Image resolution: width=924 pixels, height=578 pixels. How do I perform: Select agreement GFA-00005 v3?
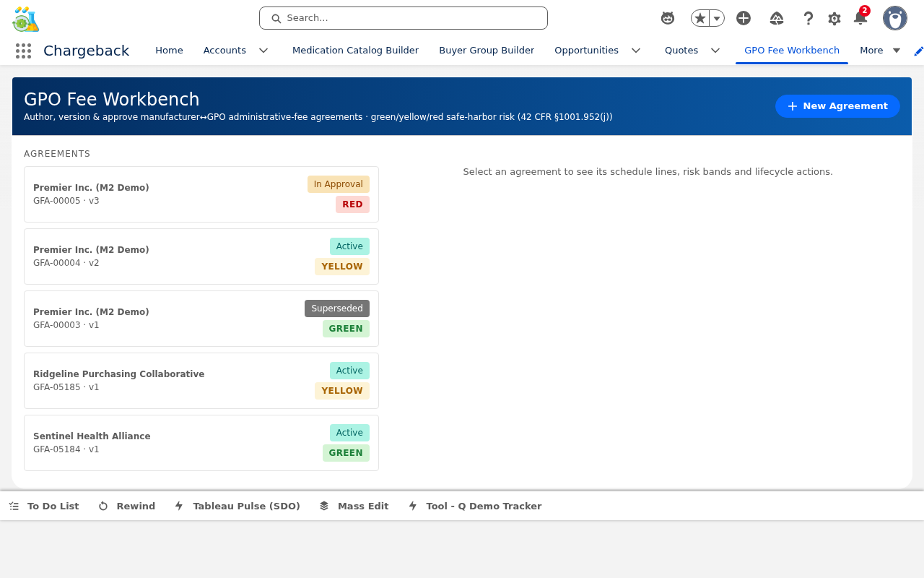pyautogui.click(x=201, y=194)
